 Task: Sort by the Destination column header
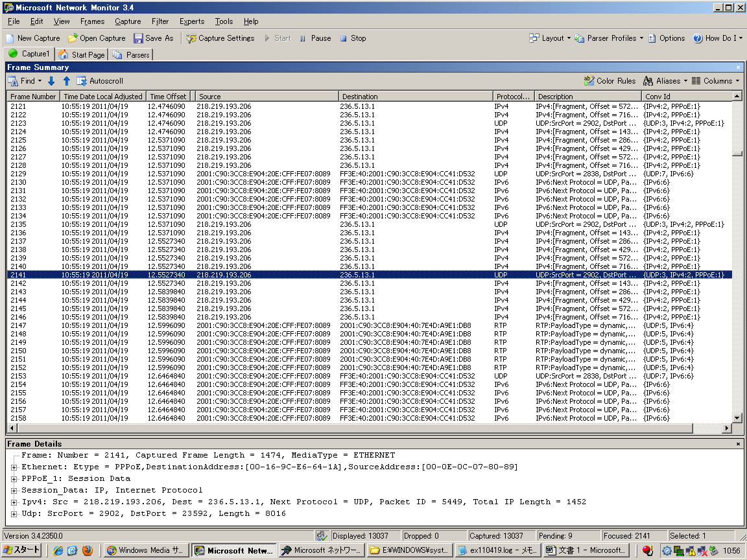coord(416,97)
